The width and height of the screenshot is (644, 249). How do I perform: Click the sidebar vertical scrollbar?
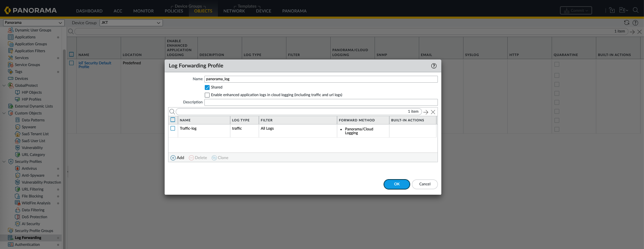click(64, 138)
